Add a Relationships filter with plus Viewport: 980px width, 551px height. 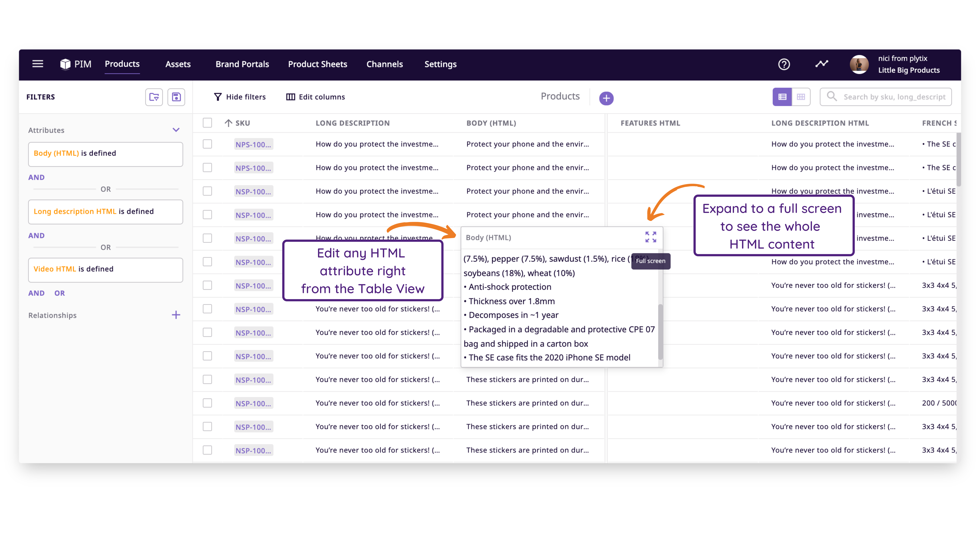[176, 315]
